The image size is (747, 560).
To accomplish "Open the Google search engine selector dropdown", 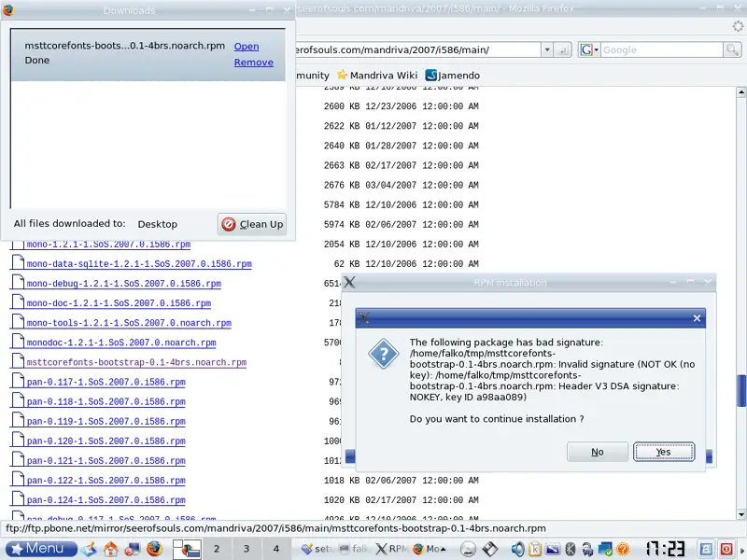I will click(x=589, y=49).
